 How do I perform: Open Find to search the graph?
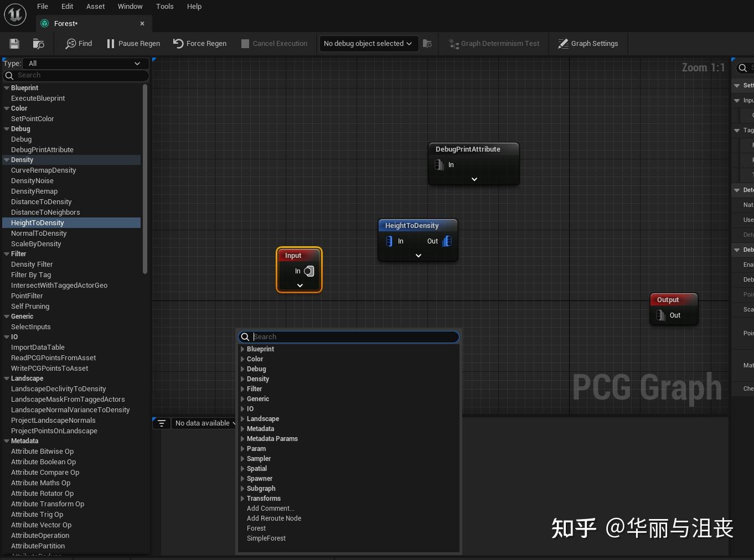click(78, 44)
